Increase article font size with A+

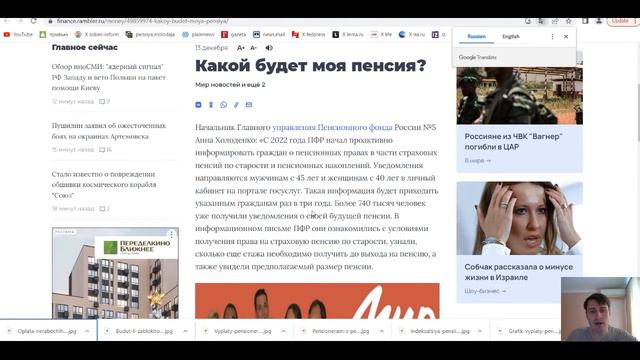pyautogui.click(x=241, y=48)
